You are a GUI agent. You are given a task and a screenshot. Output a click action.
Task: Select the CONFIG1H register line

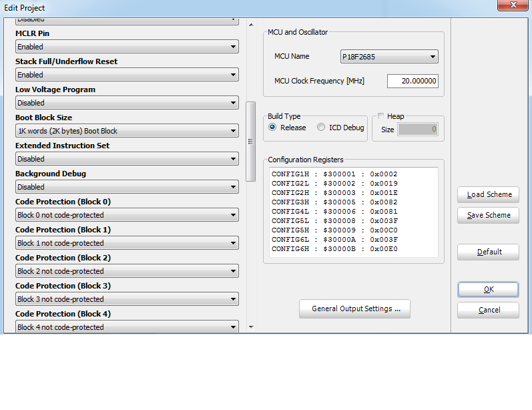[x=334, y=174]
